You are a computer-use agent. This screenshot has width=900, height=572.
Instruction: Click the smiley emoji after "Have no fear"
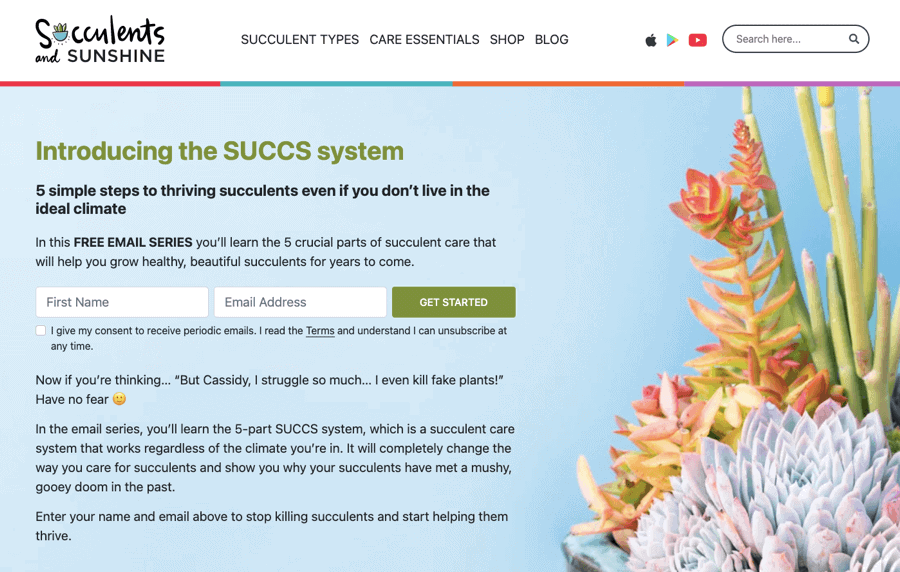pos(120,399)
